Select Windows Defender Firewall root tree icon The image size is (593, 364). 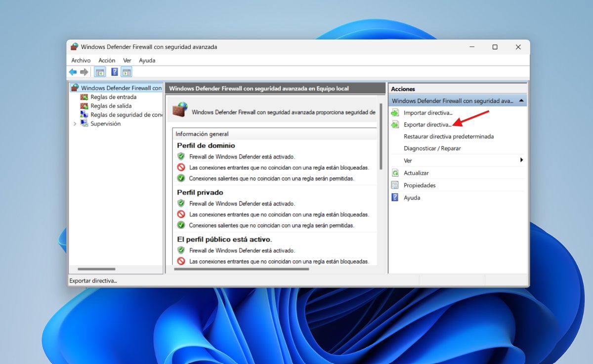75,88
